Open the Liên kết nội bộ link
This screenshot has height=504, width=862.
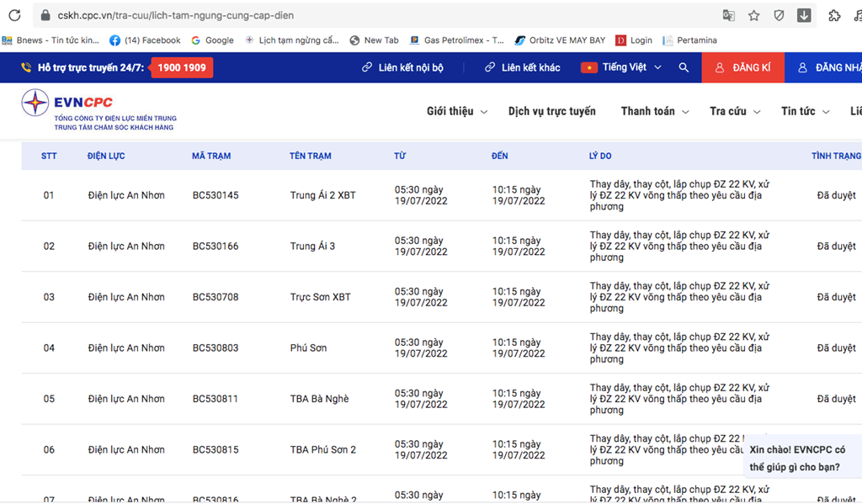(402, 67)
